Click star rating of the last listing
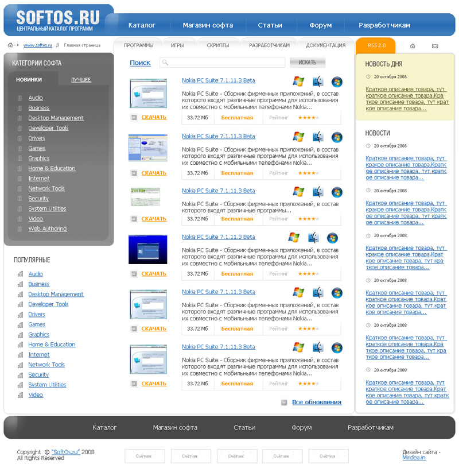Screen dimensions: 459x476 (x=308, y=384)
